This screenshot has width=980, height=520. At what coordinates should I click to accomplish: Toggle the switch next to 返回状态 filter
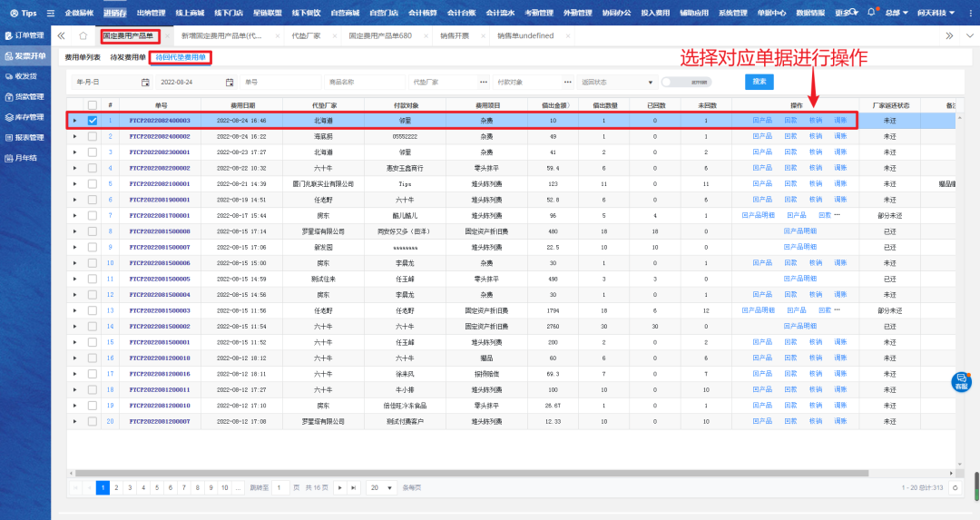(x=671, y=82)
